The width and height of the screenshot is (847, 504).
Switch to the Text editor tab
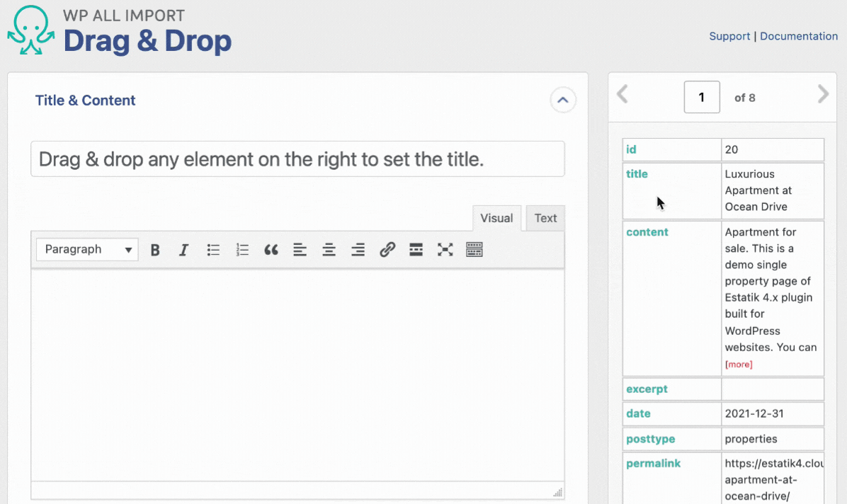pyautogui.click(x=545, y=218)
